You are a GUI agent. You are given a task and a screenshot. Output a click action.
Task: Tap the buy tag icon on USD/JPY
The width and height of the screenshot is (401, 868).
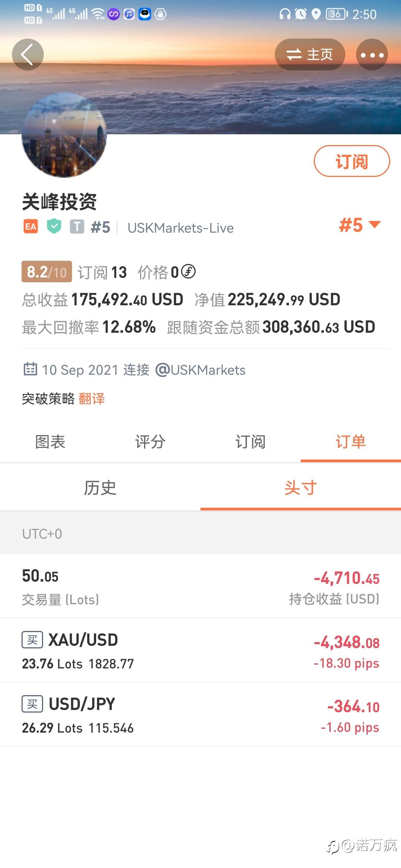pyautogui.click(x=32, y=704)
